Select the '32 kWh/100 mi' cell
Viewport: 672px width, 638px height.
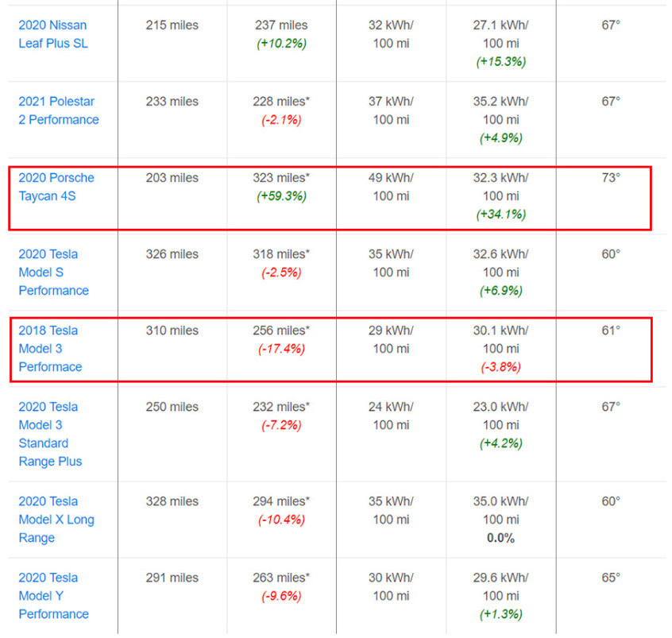(x=391, y=34)
